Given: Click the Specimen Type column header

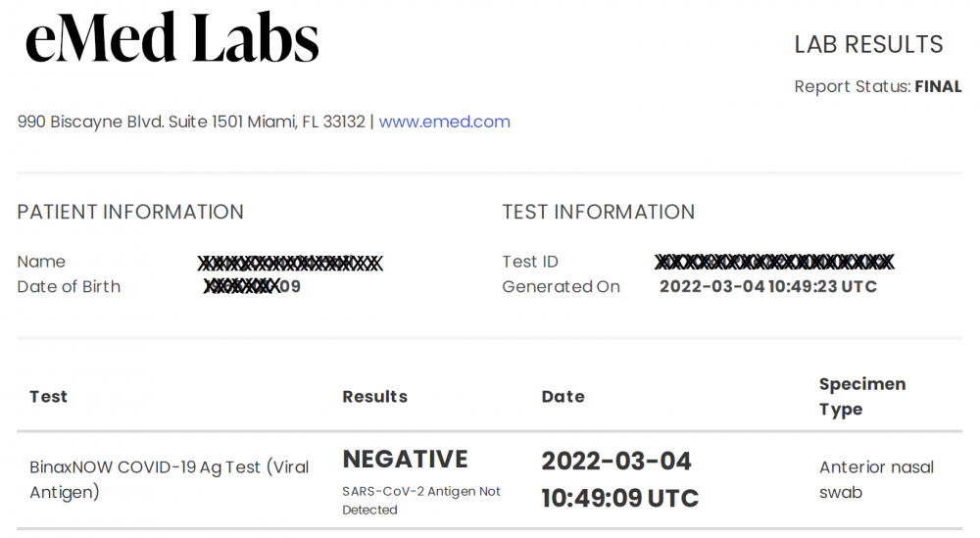Looking at the screenshot, I should 861,396.
